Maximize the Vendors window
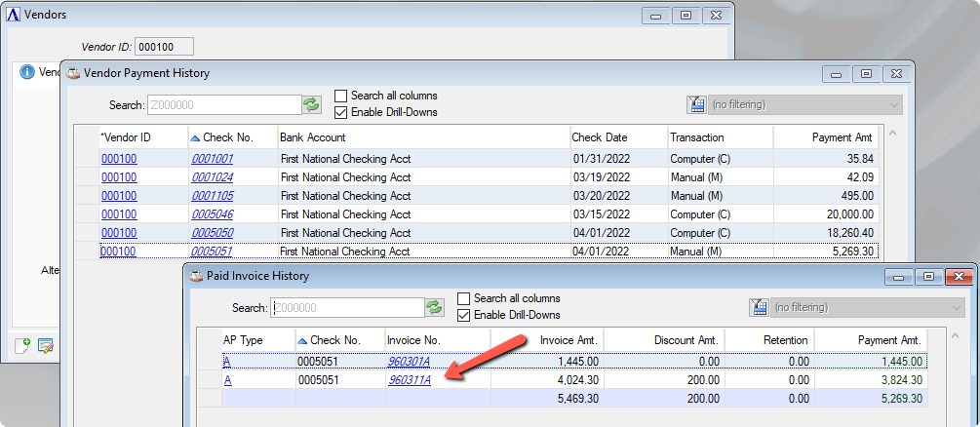This screenshot has height=427, width=980. (x=686, y=16)
